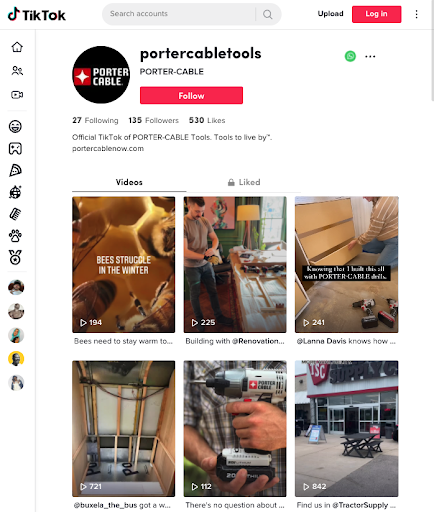
Task: Open the Bees Struggle in Winter video
Action: point(124,264)
